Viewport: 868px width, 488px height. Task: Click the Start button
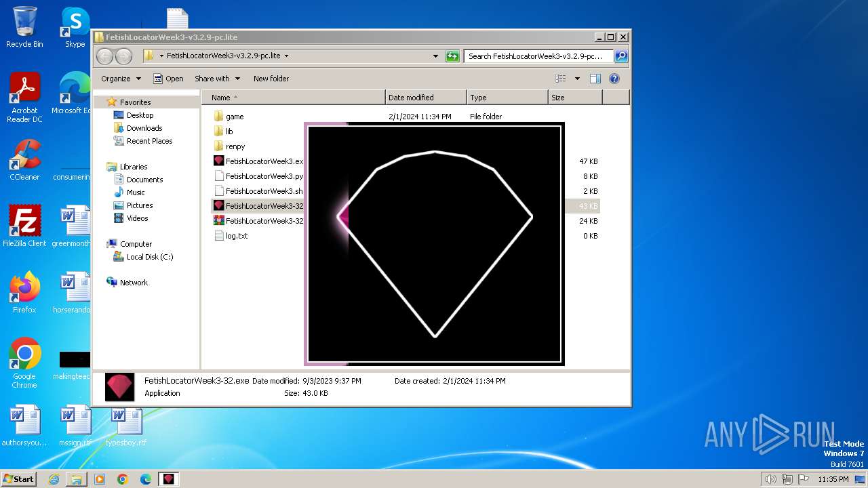coord(19,479)
